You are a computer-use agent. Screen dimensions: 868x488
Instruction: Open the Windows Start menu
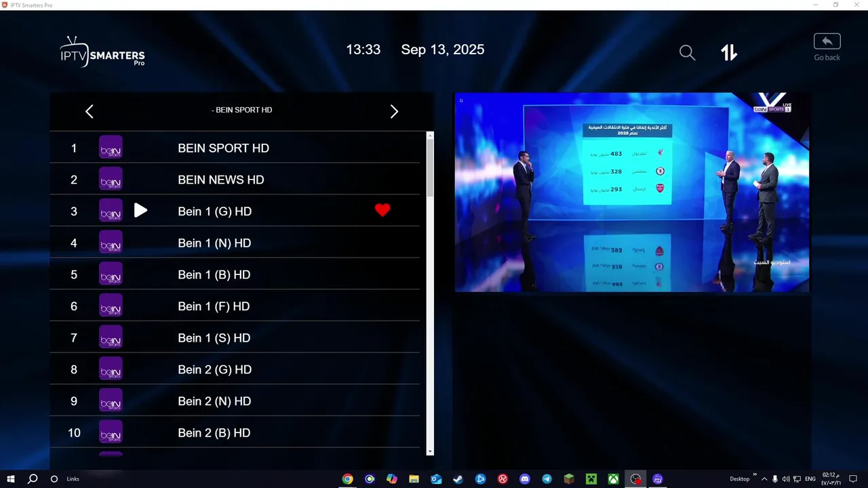[x=11, y=479]
